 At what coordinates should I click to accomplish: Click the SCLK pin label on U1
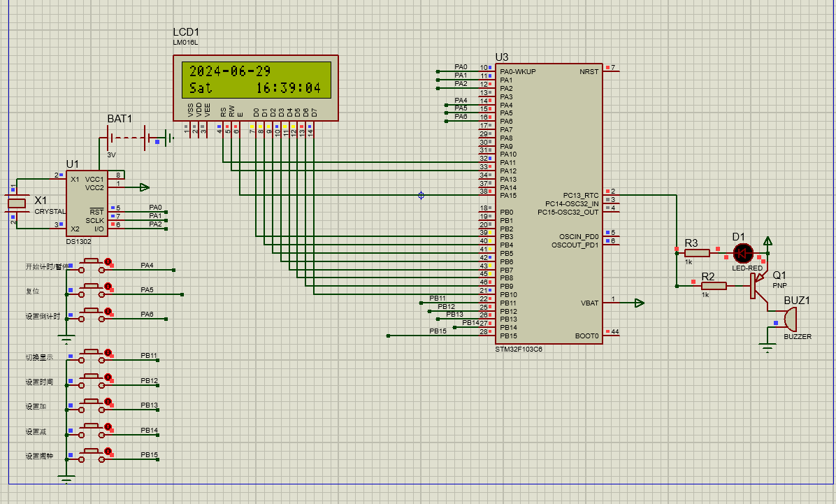95,220
